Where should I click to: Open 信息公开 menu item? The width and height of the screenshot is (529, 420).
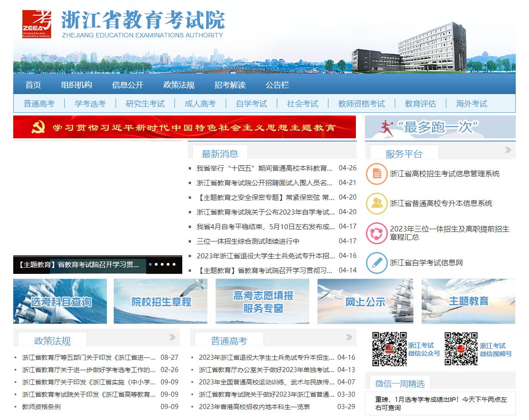pyautogui.click(x=127, y=85)
